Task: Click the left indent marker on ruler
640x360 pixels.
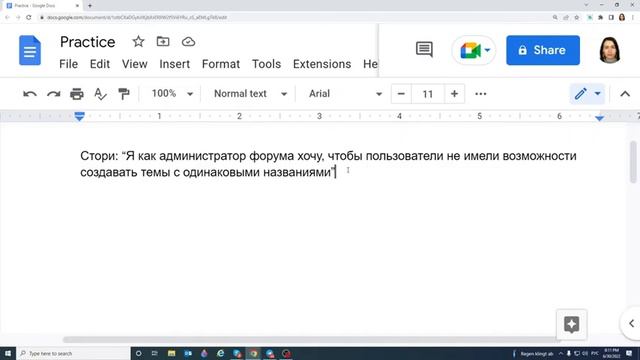Action: tap(80, 117)
